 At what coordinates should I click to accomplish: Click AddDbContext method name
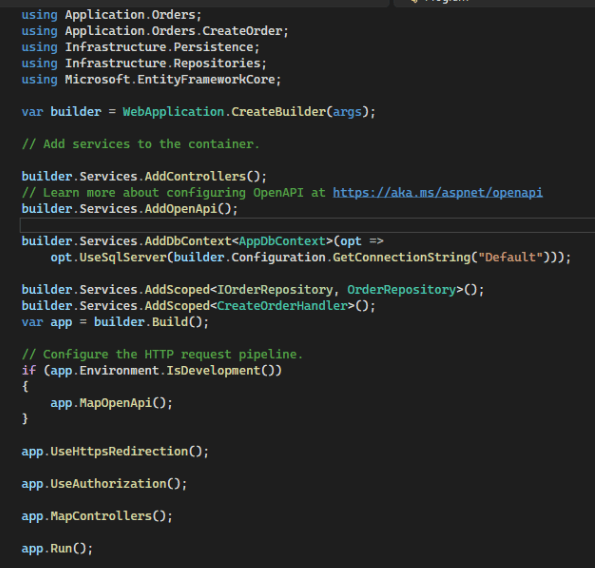click(x=188, y=241)
